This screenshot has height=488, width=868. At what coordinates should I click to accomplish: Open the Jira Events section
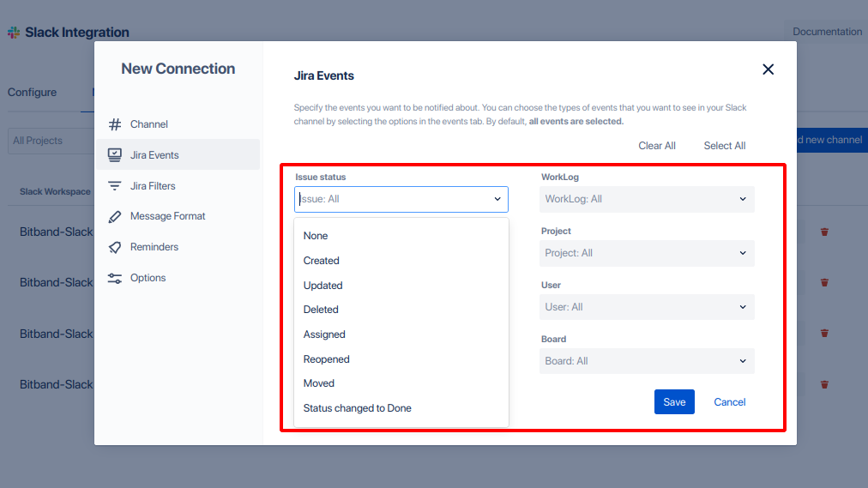point(178,155)
